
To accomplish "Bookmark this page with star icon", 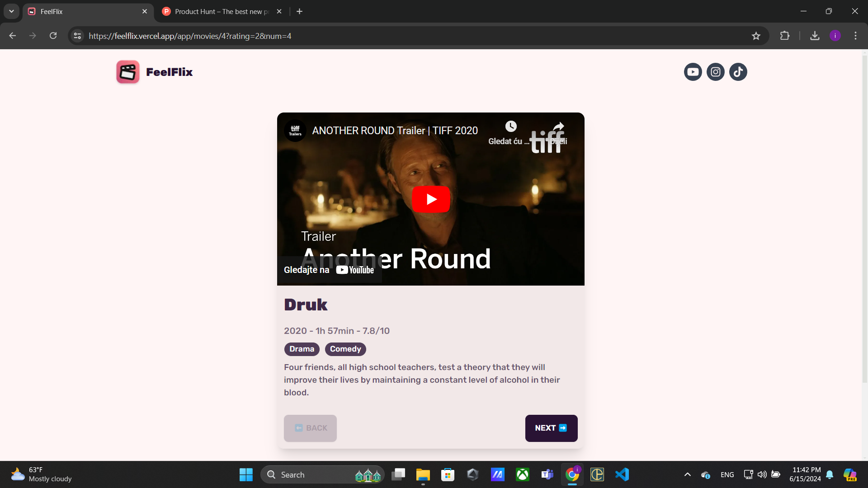I will [x=756, y=36].
